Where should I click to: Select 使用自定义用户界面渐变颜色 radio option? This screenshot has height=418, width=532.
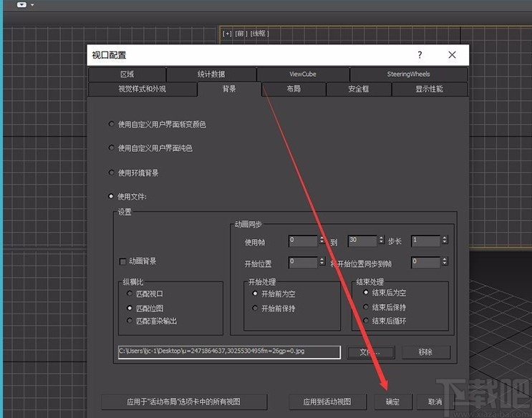111,124
